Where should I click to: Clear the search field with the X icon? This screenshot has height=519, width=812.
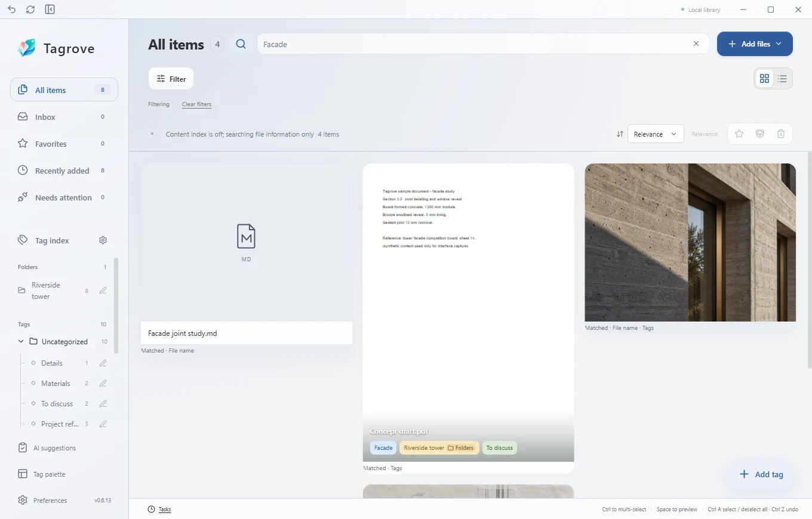(696, 44)
